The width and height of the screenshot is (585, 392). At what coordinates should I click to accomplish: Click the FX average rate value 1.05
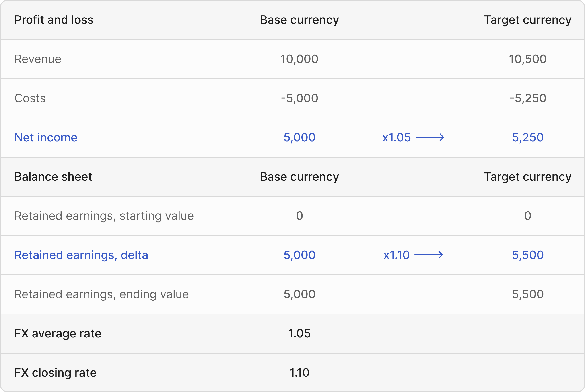tap(299, 333)
